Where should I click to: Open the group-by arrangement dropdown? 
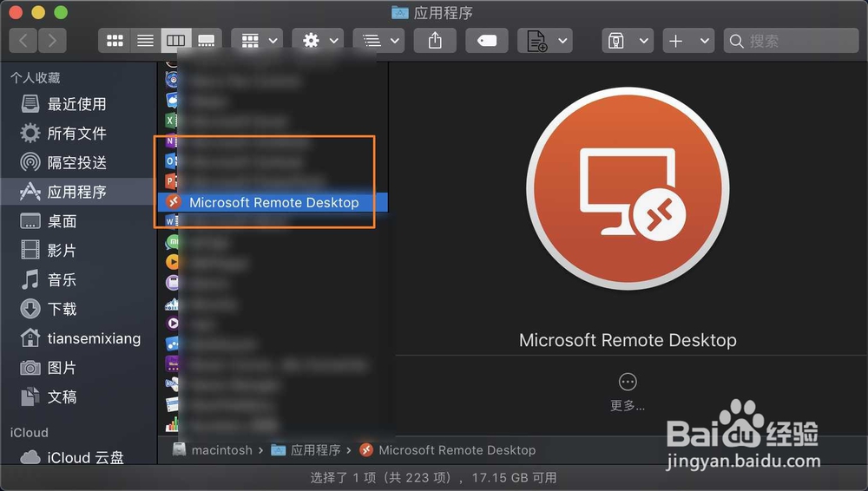[258, 41]
